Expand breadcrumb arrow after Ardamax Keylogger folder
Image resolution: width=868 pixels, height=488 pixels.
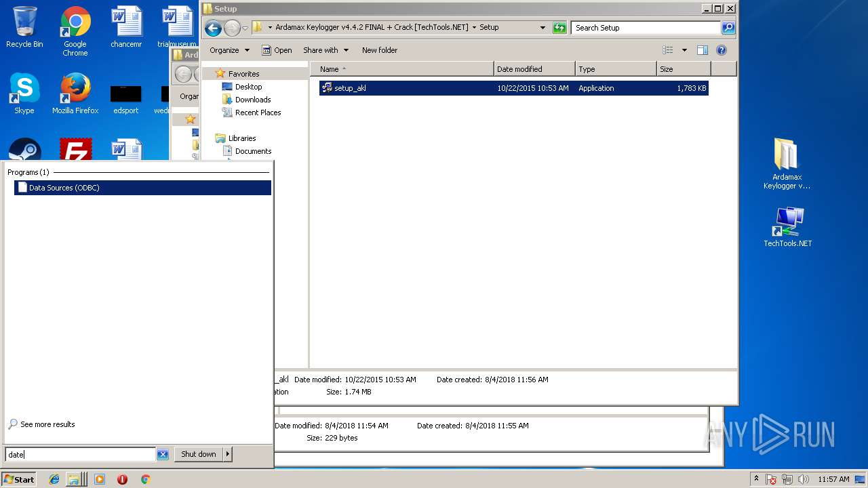pyautogui.click(x=474, y=28)
